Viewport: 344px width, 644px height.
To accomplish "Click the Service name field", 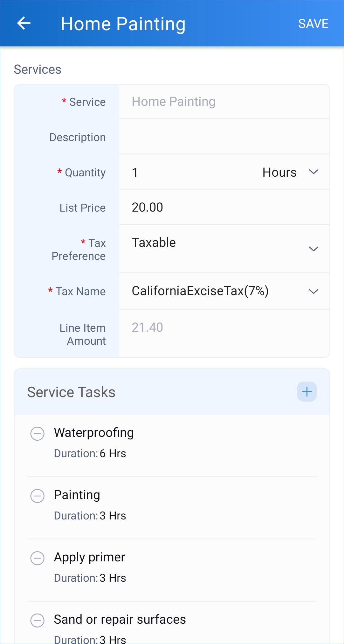I will 224,102.
